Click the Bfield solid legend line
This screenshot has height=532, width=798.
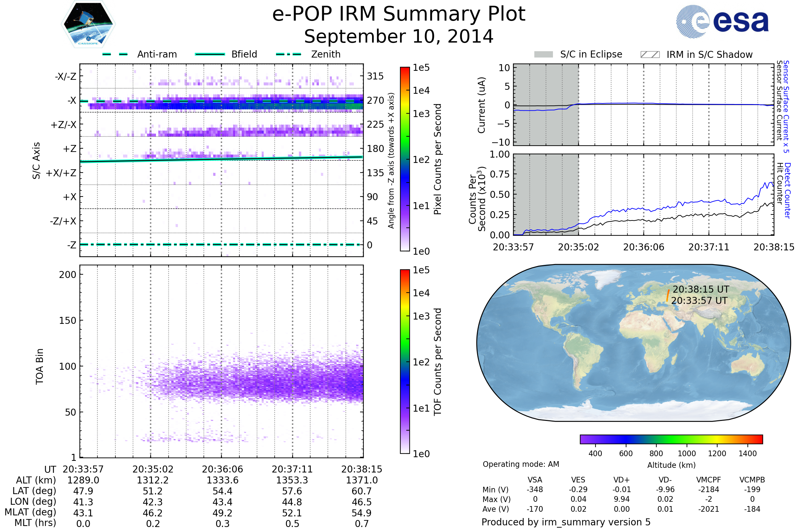click(210, 54)
